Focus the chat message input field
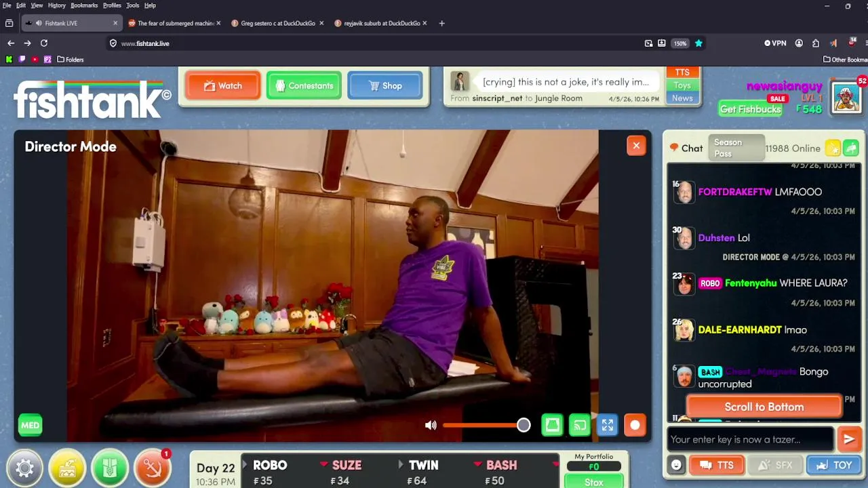This screenshot has width=868, height=488. pyautogui.click(x=750, y=439)
